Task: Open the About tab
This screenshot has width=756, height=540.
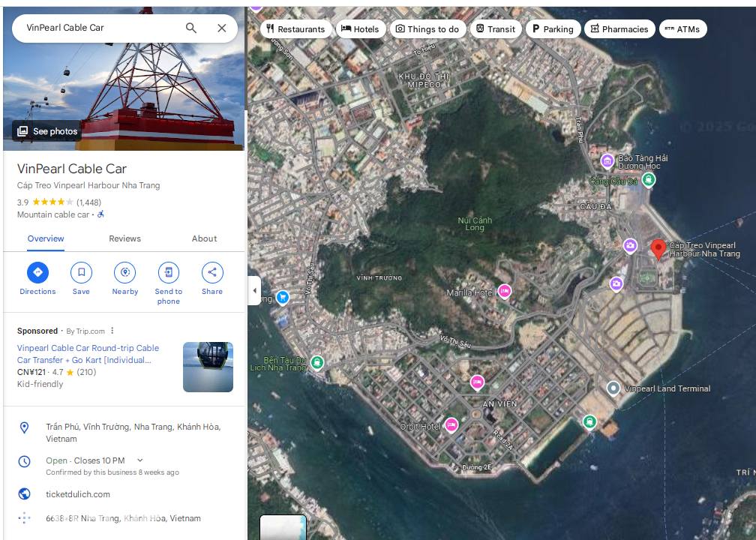Action: coord(204,238)
